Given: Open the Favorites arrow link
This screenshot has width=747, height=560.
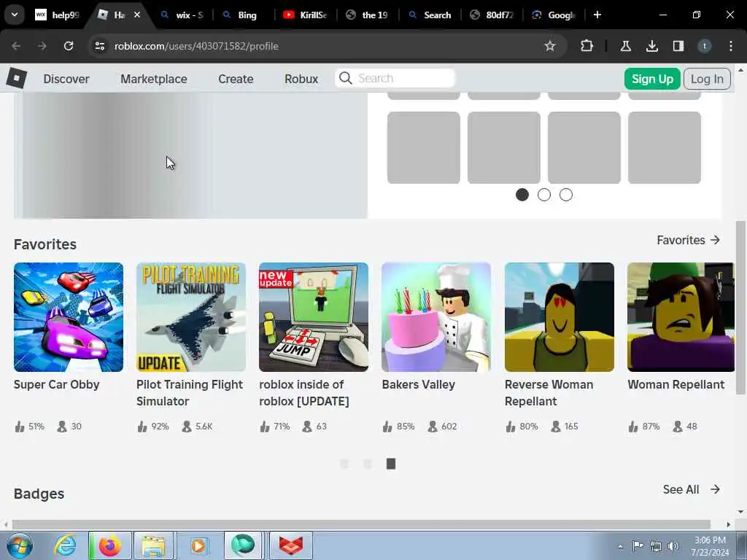Looking at the screenshot, I should [689, 240].
